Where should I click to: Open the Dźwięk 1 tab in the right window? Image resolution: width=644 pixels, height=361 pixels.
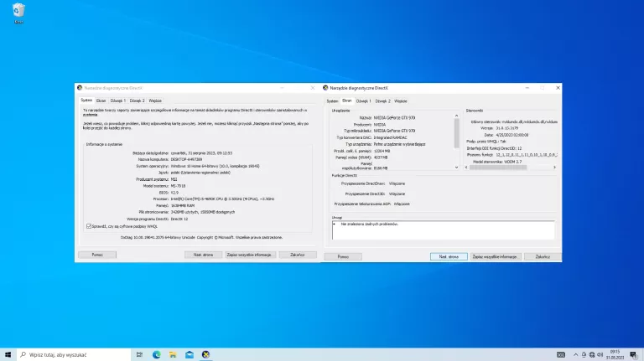point(363,101)
